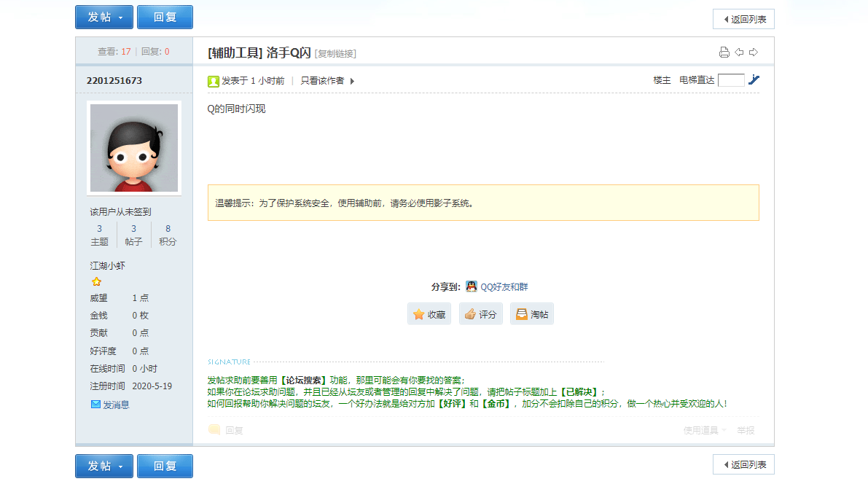Open the 2201251673 user profile link
The width and height of the screenshot is (868, 484).
(x=114, y=80)
